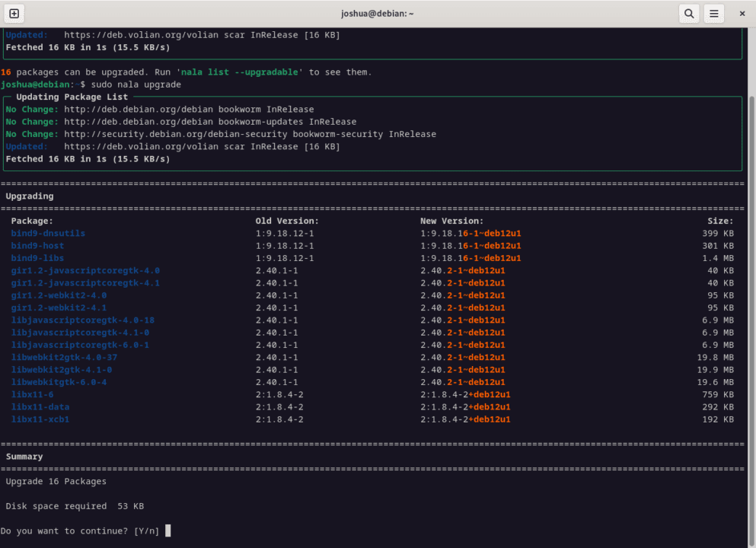Click the cursor at the [Y/n] prompt
The width and height of the screenshot is (756, 548).
(x=167, y=530)
